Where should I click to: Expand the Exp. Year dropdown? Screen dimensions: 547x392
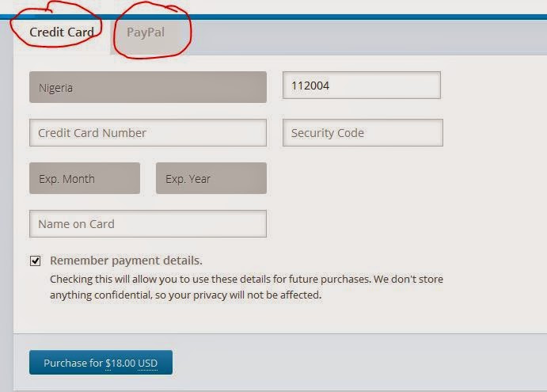pos(211,178)
